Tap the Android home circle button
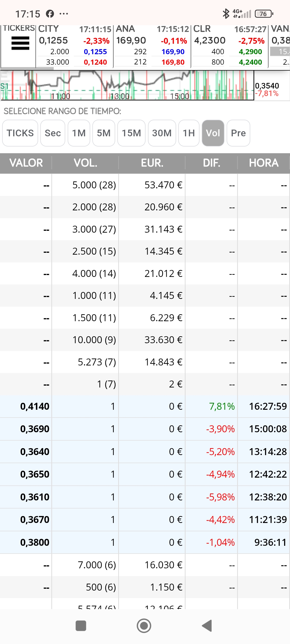The width and height of the screenshot is (290, 644). [x=144, y=626]
